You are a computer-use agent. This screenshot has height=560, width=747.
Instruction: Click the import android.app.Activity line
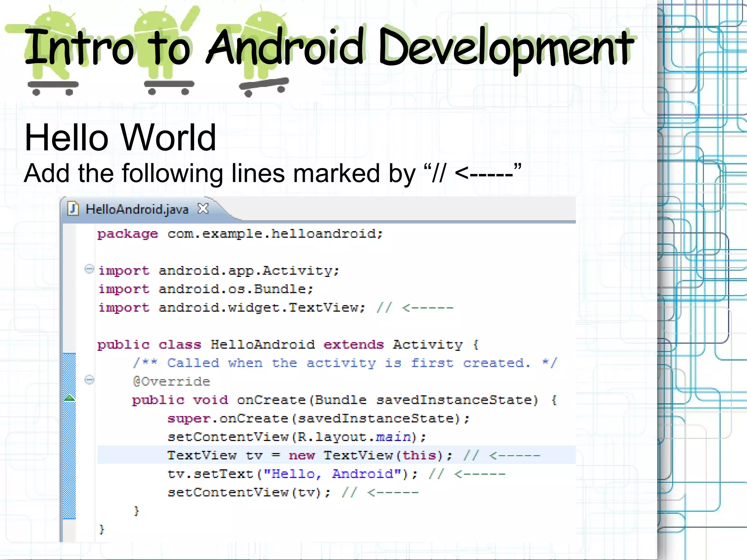pyautogui.click(x=219, y=271)
